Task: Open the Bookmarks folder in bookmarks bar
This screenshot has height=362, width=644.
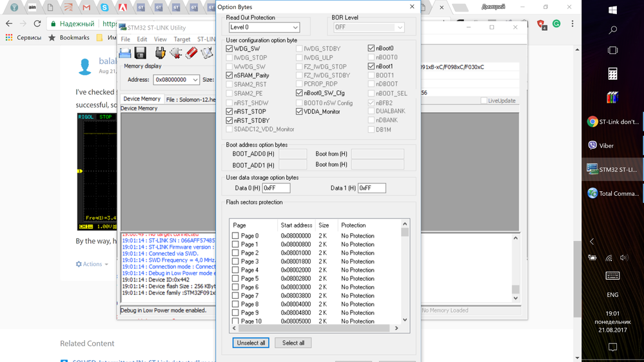Action: [69, 37]
